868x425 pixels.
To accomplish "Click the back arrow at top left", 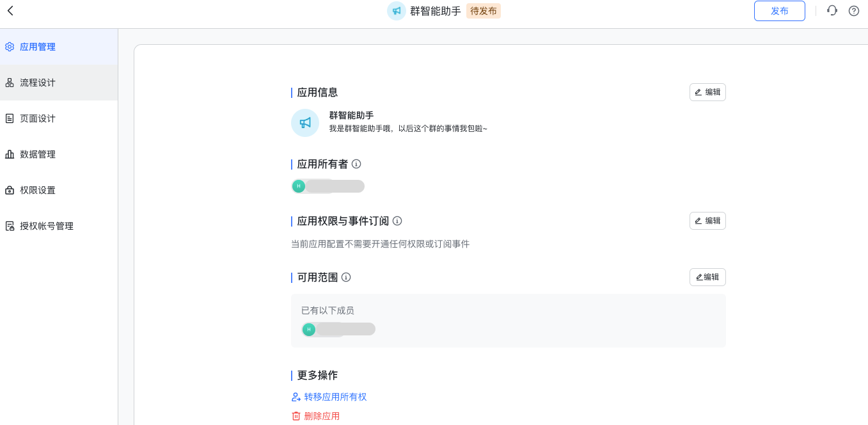I will [x=10, y=10].
